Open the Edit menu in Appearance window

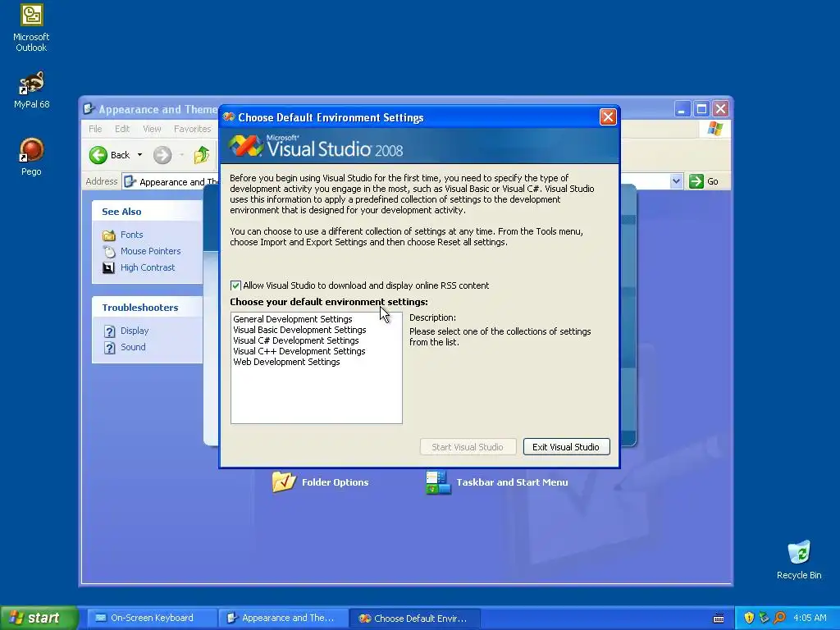click(122, 129)
